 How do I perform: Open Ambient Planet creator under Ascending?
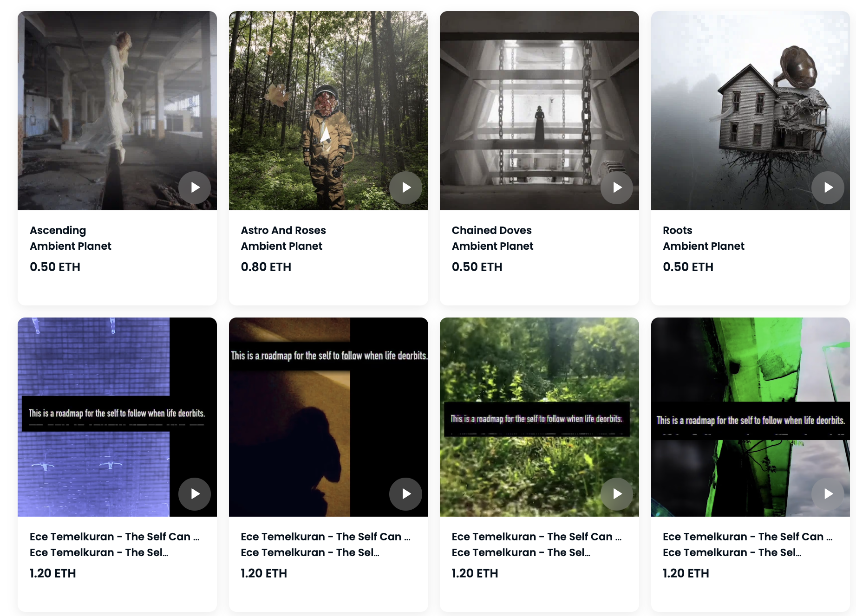point(71,246)
